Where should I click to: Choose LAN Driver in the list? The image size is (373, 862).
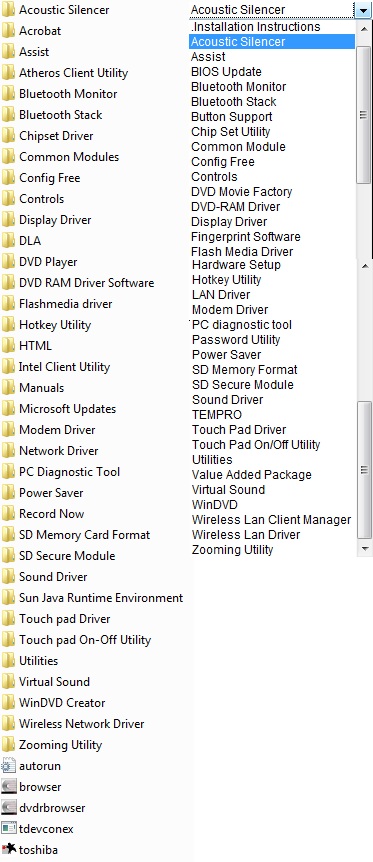221,295
